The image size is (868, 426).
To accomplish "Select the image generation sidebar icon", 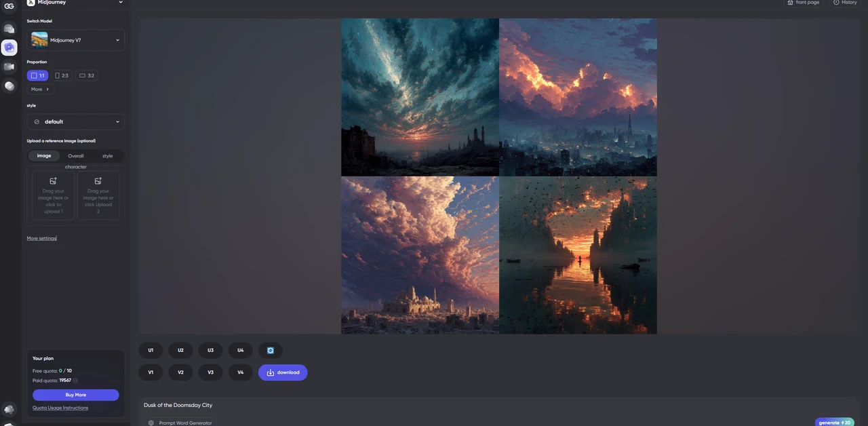I will pos(9,47).
